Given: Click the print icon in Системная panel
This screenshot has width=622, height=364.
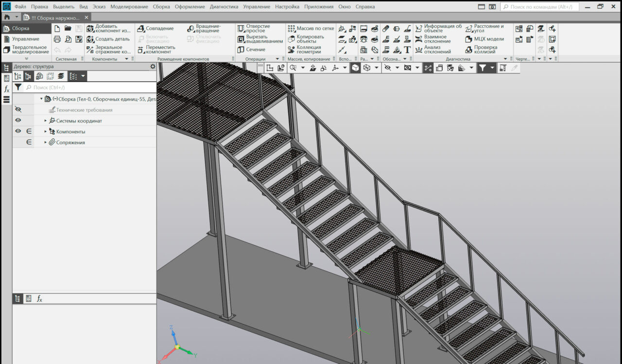Looking at the screenshot, I should click(57, 39).
